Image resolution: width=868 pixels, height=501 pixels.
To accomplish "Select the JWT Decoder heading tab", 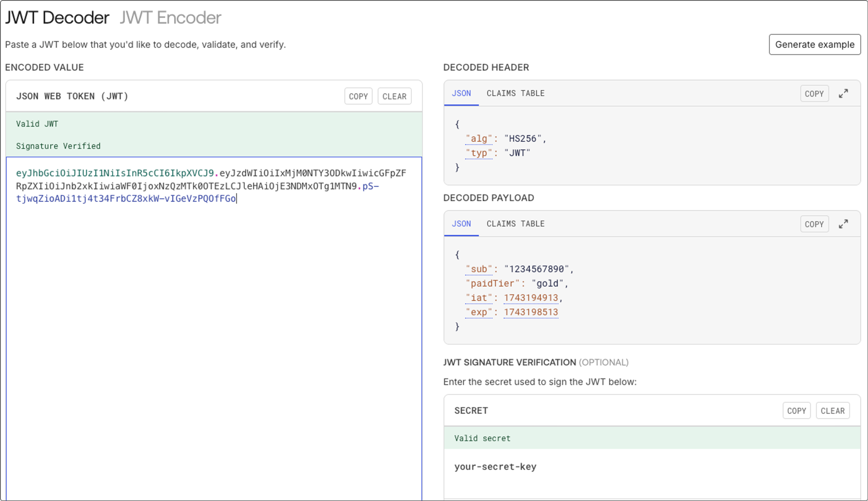I will click(x=57, y=18).
